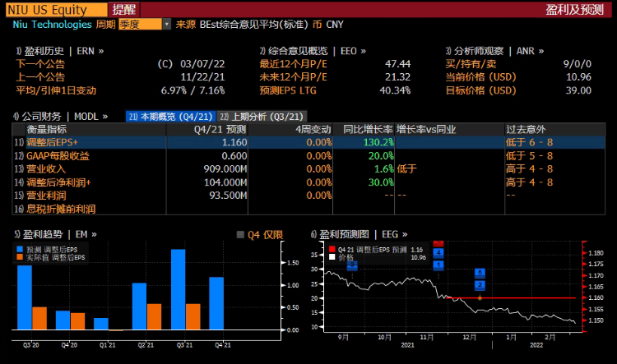Image resolution: width=617 pixels, height=364 pixels.
Task: Click the blue event marker labeled 2
Action: pos(480,285)
